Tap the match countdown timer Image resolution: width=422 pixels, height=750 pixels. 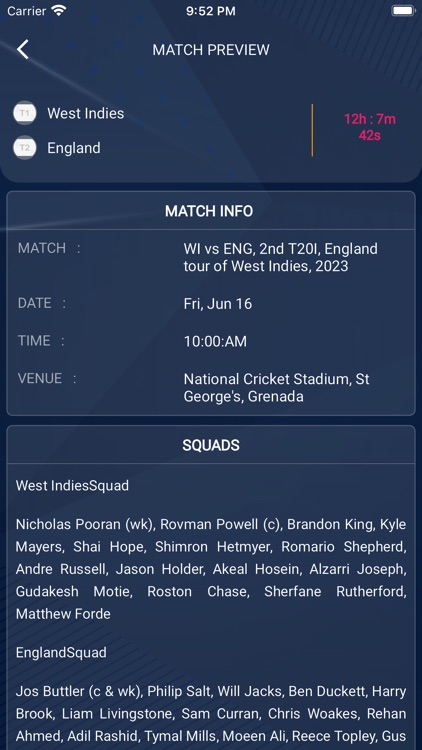click(370, 127)
